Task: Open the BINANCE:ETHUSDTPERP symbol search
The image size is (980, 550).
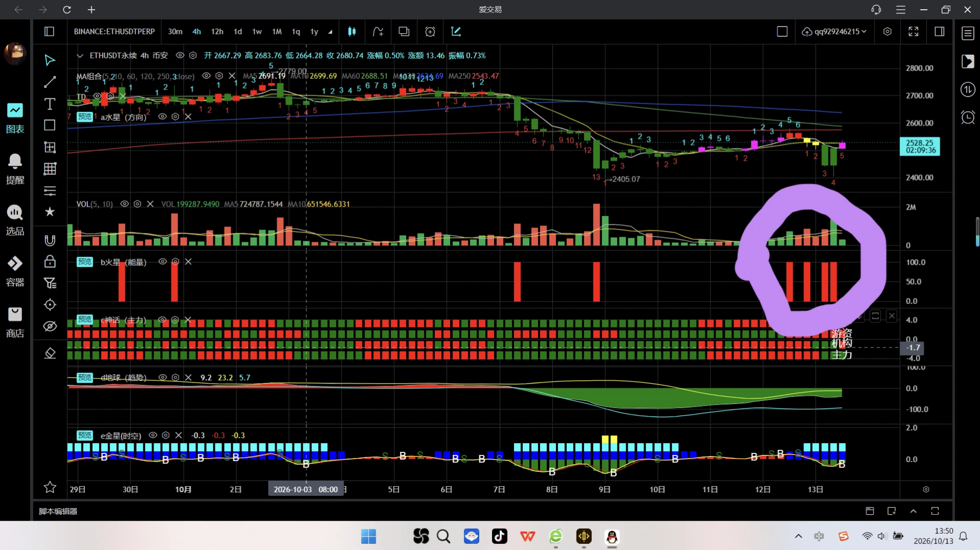Action: coord(114,32)
